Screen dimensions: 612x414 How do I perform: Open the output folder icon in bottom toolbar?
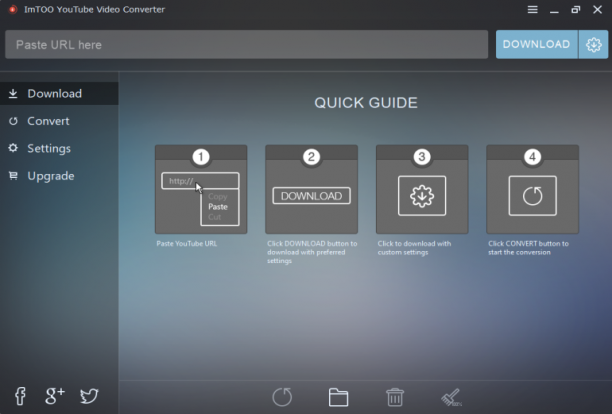point(338,397)
